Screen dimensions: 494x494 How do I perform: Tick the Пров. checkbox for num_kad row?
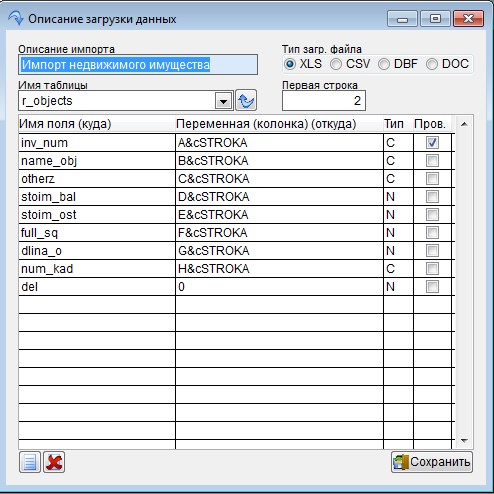click(x=432, y=269)
